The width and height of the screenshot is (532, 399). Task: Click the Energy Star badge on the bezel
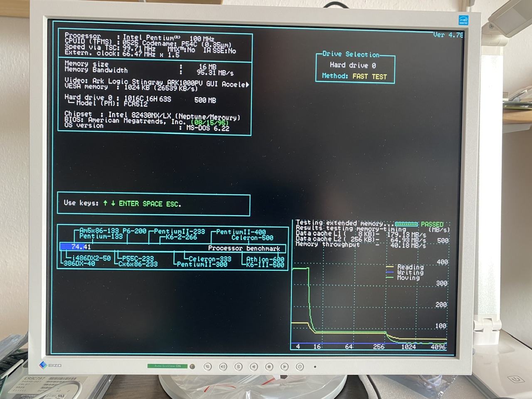pos(464,20)
